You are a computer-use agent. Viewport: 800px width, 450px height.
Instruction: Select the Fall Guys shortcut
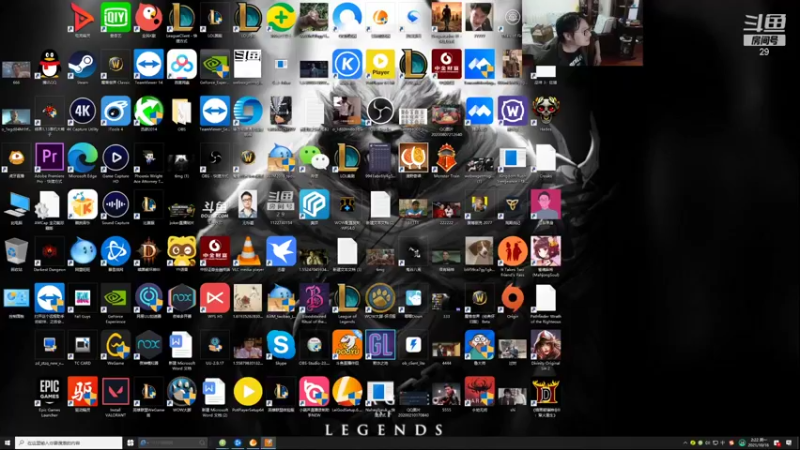(x=83, y=300)
